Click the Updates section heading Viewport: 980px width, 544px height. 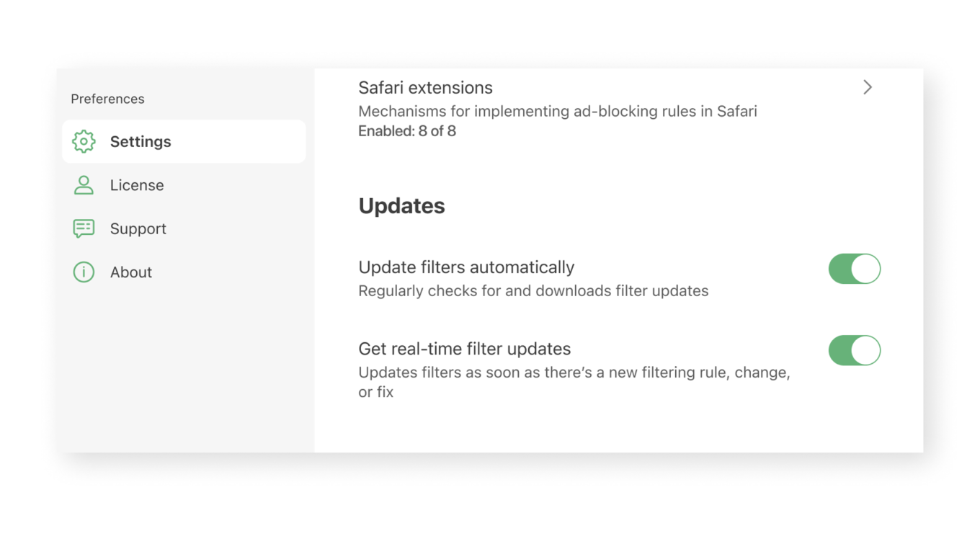tap(401, 205)
